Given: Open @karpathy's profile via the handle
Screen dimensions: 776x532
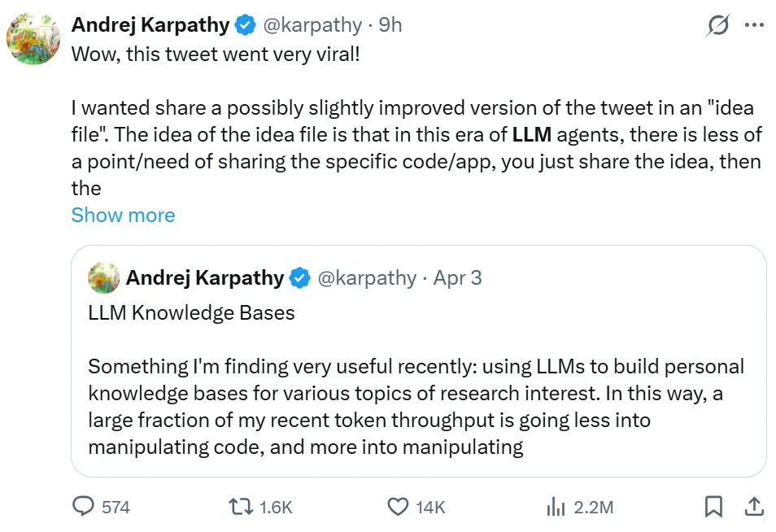Looking at the screenshot, I should click(313, 25).
